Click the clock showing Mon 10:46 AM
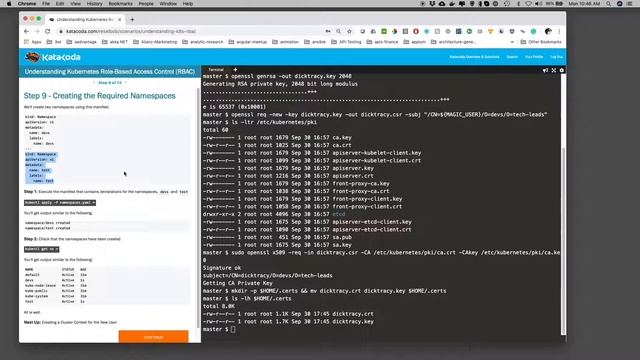The width and height of the screenshot is (640, 360). (584, 4)
